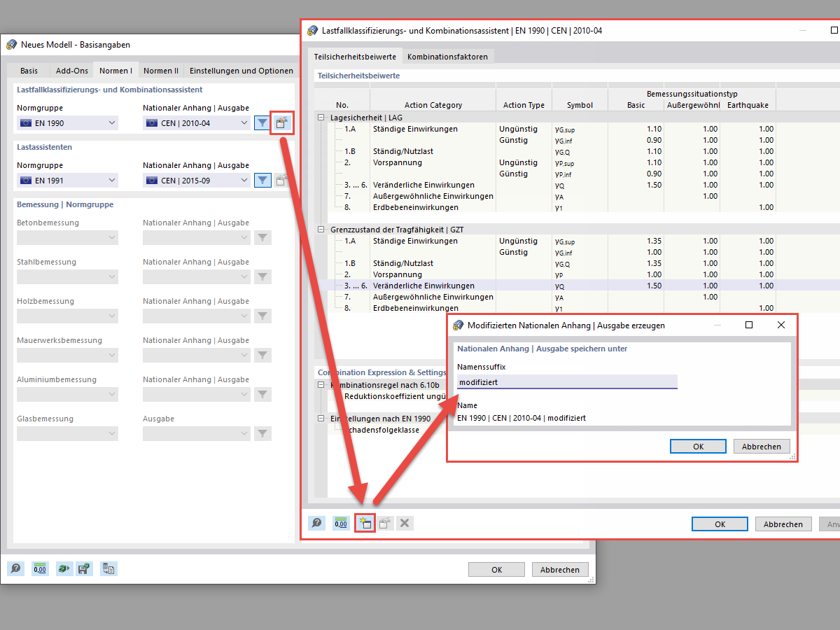Click Abbrechen in the Neues Modell dialog
Image resolution: width=840 pixels, height=630 pixels.
[559, 569]
